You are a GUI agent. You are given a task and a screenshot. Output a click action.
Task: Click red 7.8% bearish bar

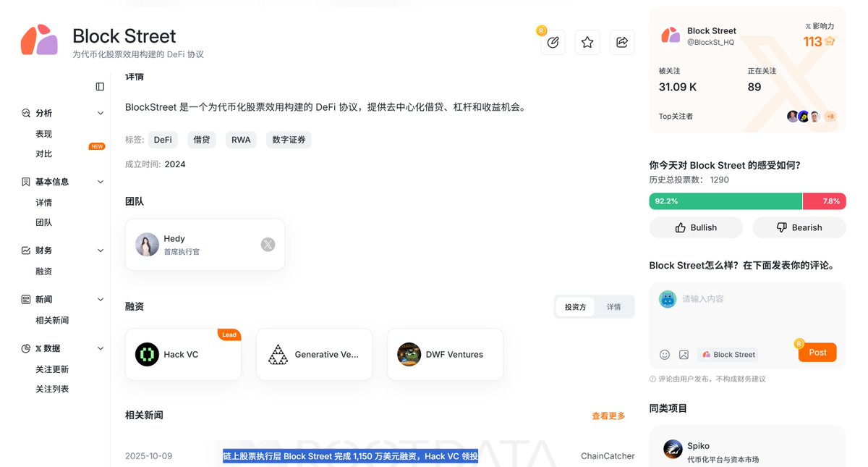[824, 201]
